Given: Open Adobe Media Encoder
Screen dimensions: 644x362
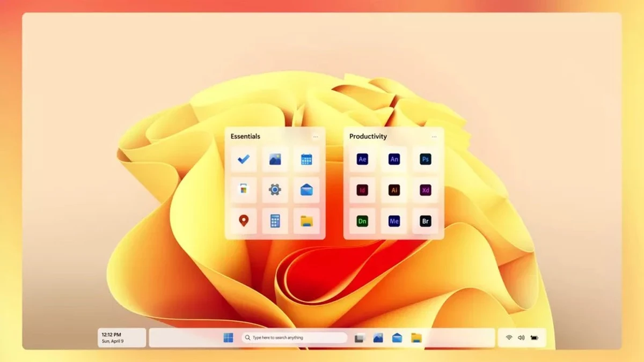Looking at the screenshot, I should [x=394, y=221].
